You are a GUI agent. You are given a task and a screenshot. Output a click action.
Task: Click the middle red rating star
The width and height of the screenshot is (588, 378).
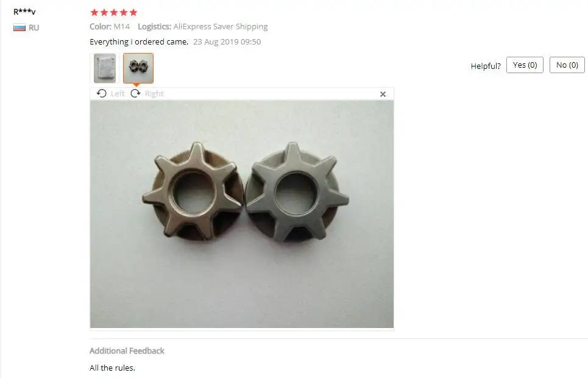(114, 12)
